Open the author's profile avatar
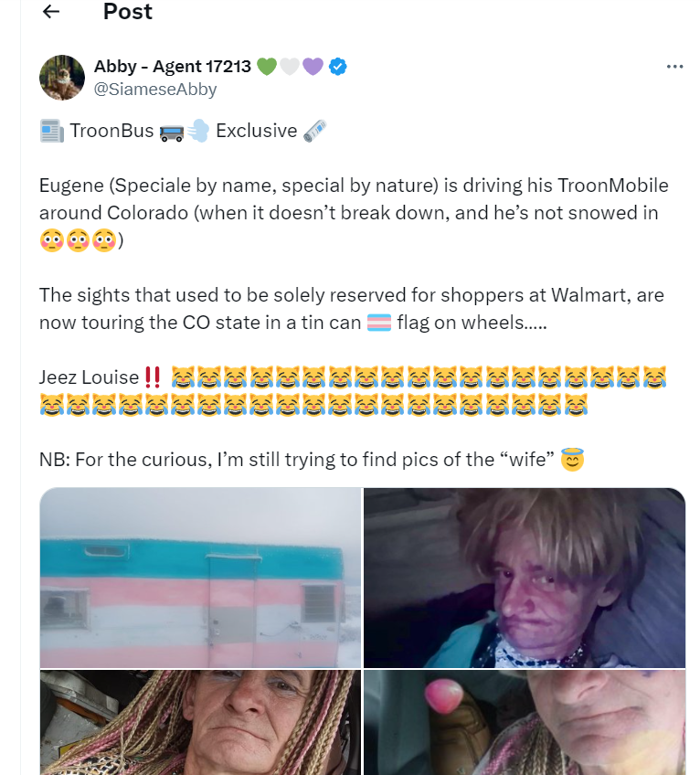The image size is (700, 775). 62,77
